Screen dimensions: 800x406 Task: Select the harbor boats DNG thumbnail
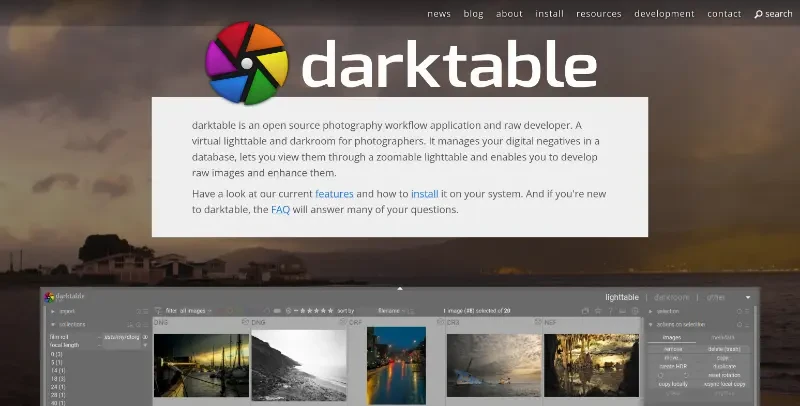pos(202,365)
